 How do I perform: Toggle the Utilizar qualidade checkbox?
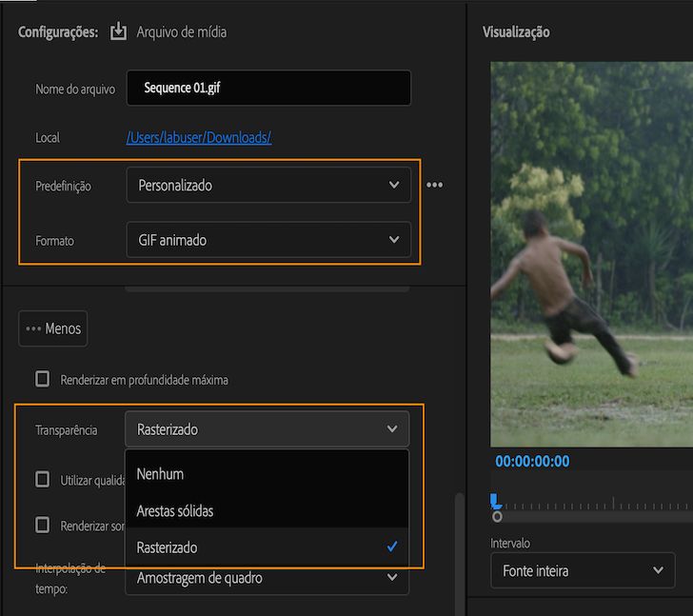[x=43, y=479]
